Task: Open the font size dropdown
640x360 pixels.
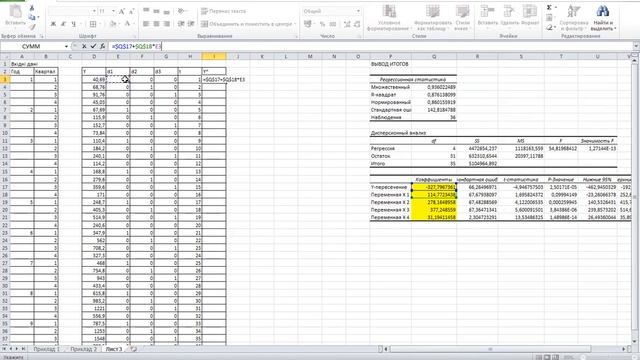Action: [113, 11]
